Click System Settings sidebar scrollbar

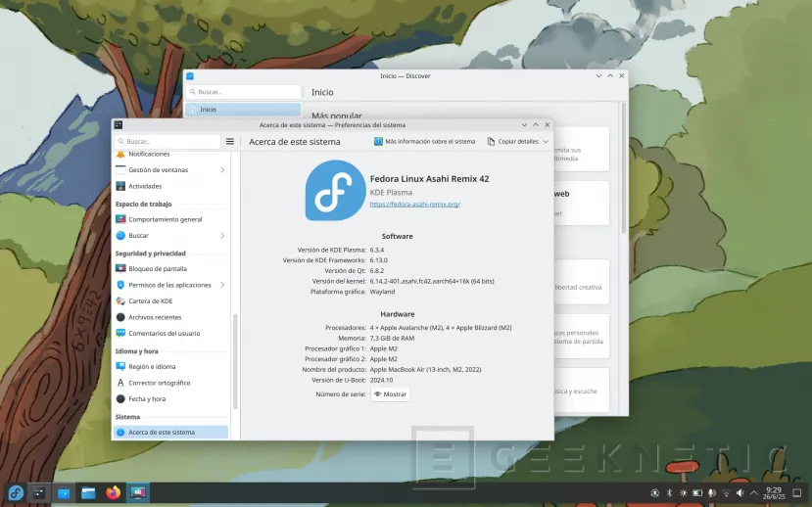point(235,361)
